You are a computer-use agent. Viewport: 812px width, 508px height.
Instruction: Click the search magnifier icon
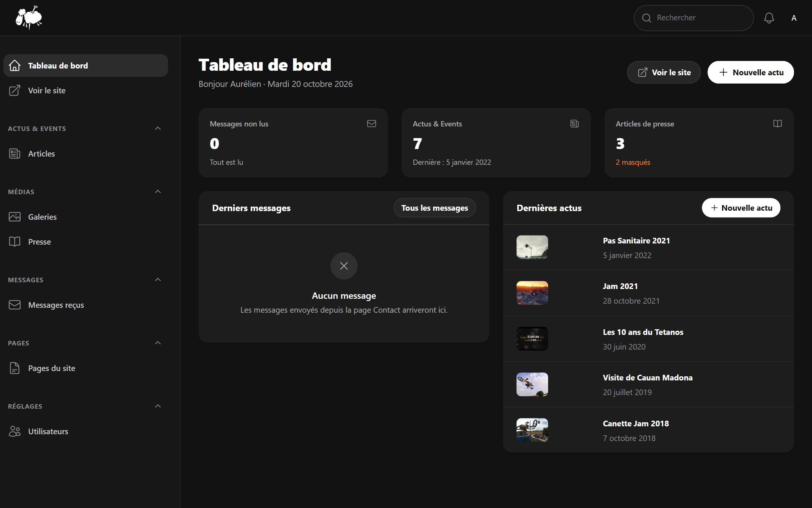[x=647, y=18]
